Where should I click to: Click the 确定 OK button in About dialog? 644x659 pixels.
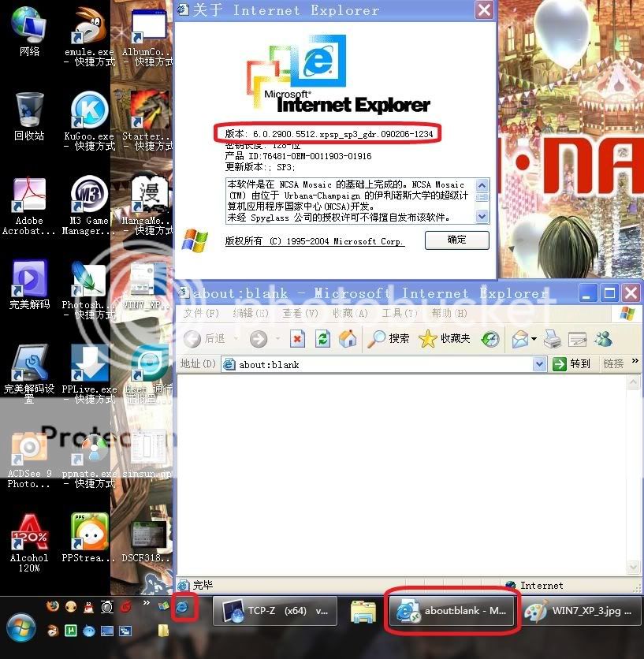(x=457, y=240)
